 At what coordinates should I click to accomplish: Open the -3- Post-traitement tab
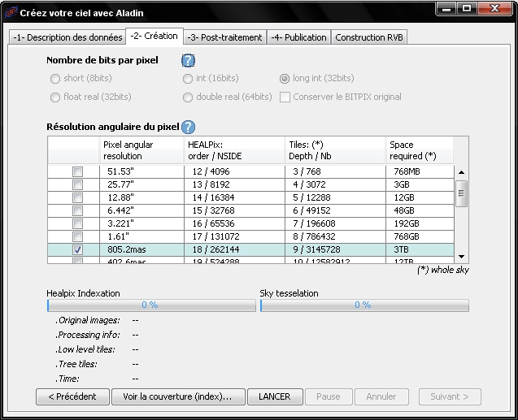(224, 37)
